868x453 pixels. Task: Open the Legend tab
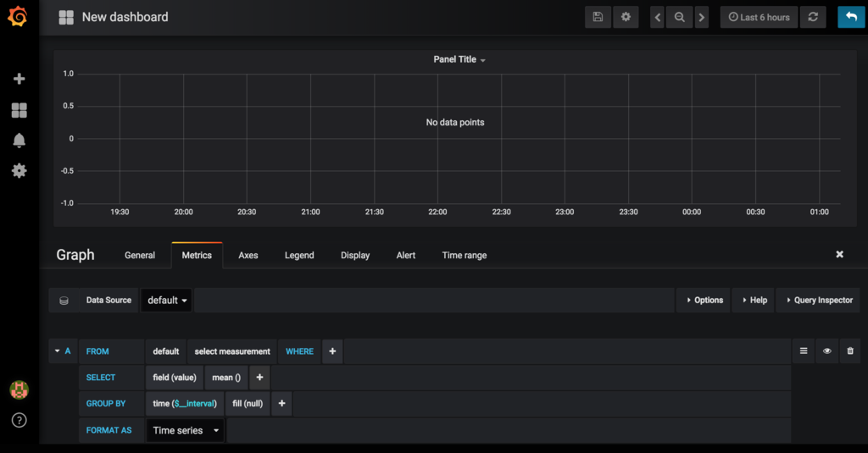(299, 255)
